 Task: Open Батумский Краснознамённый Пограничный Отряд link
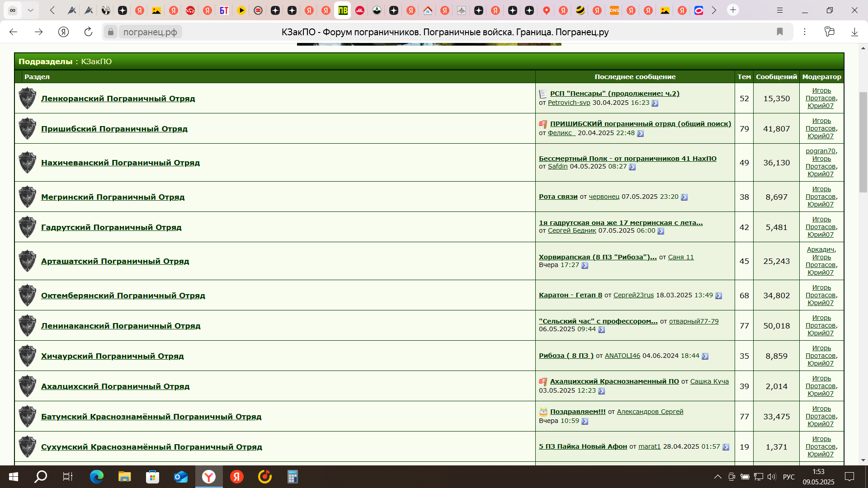point(151,417)
